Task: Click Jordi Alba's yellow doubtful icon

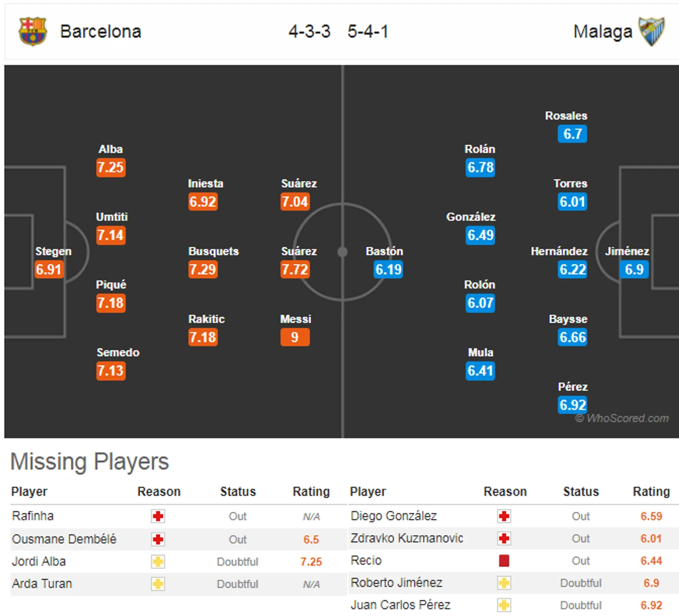Action: (x=158, y=562)
